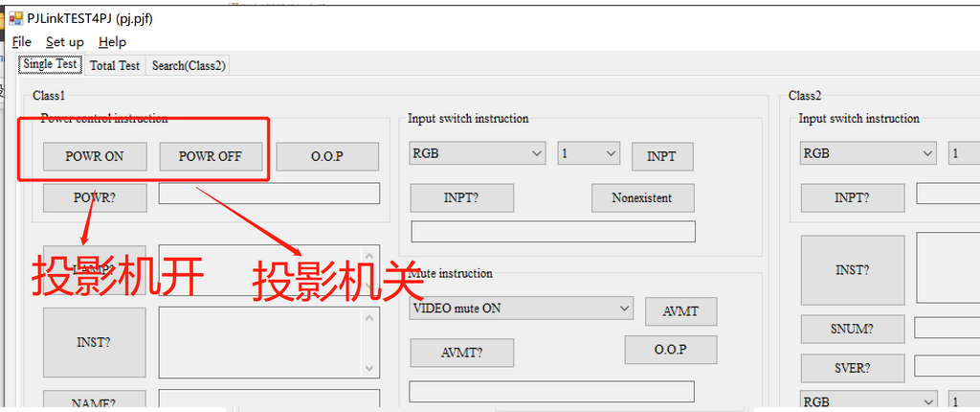Click the SVER? response field
The image size is (980, 412).
(x=947, y=366)
